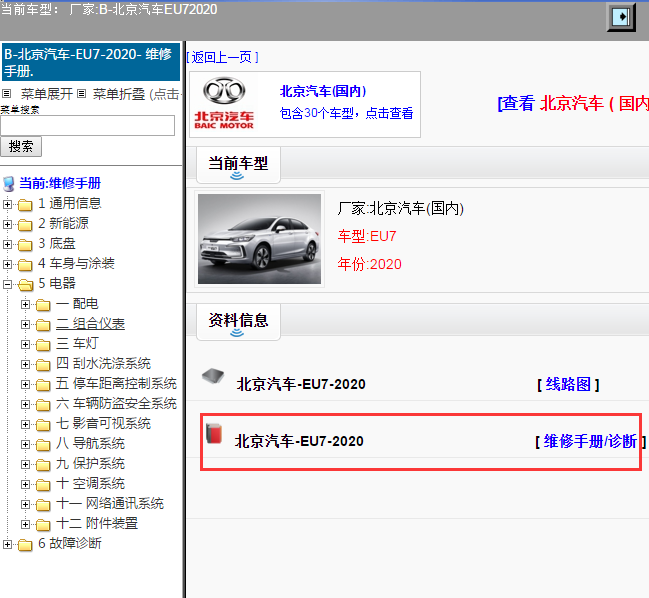The image size is (649, 598).
Task: Click 北京汽车-EU7-2020 title in wiring diagram row
Action: point(301,384)
